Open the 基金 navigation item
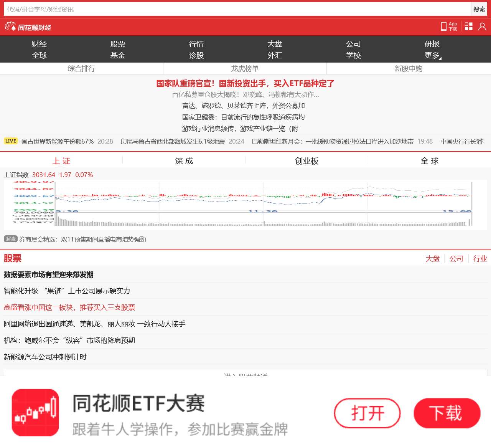The height and width of the screenshot is (448, 491). tap(118, 55)
